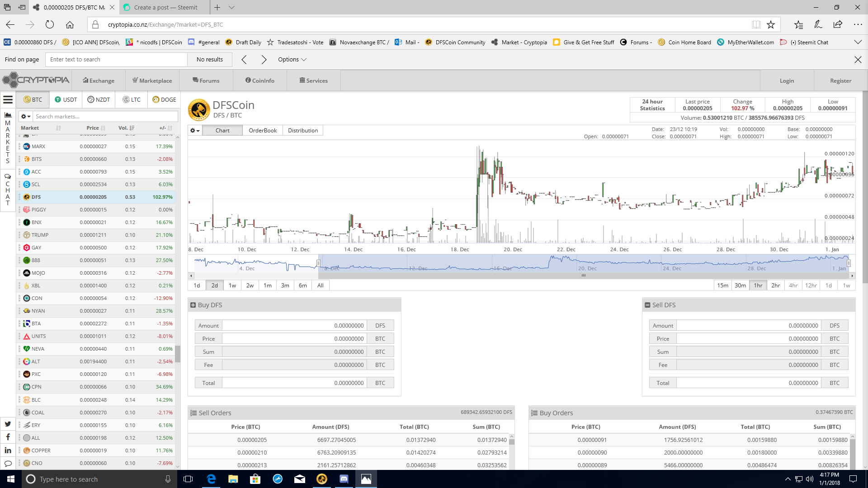This screenshot has width=868, height=488.
Task: Click the Search markets input field
Action: (106, 117)
